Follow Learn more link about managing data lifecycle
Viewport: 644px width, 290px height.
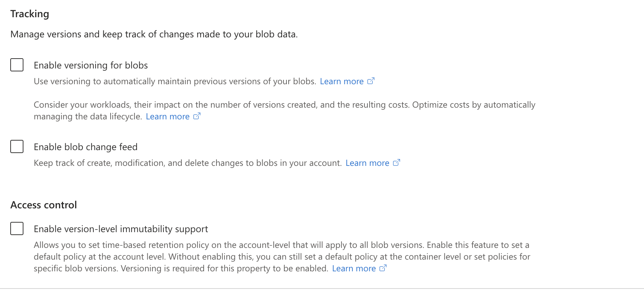168,116
